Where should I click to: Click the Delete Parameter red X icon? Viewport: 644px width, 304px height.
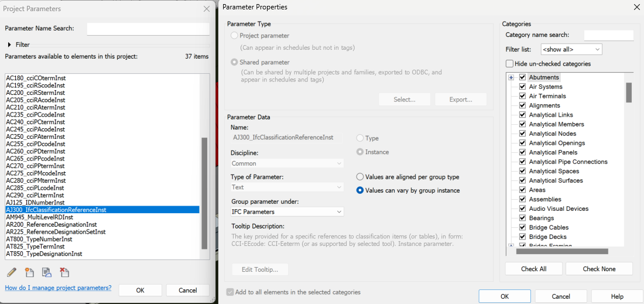(64, 272)
